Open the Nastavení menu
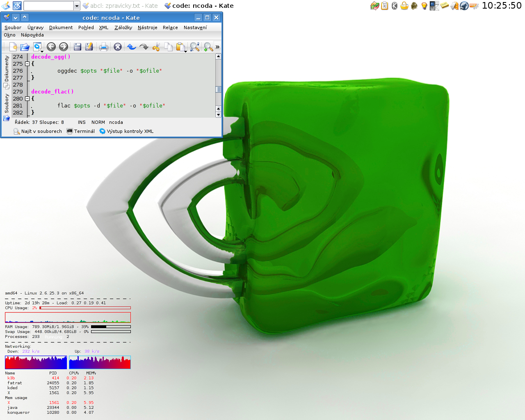This screenshot has height=420, width=525. tap(195, 27)
